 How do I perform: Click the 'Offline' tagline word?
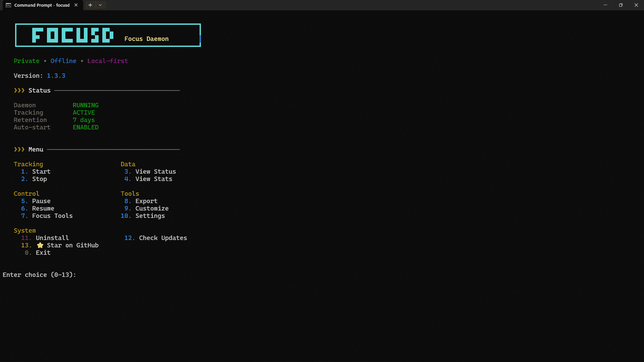[63, 61]
